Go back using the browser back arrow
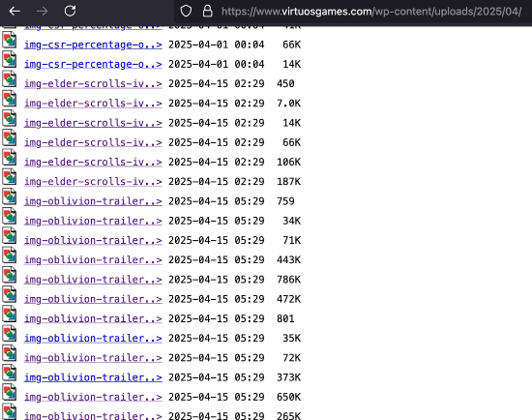The height and width of the screenshot is (420, 532). click(x=15, y=12)
